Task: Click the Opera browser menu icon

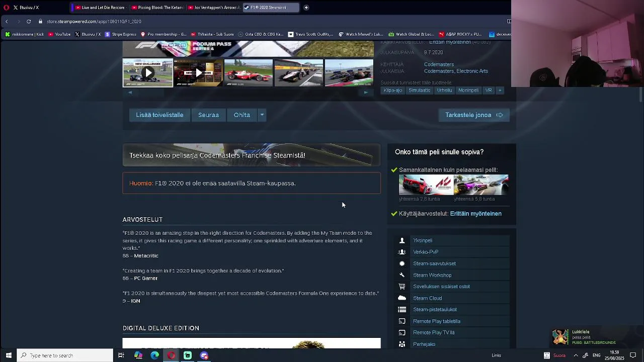Action: click(x=6, y=8)
